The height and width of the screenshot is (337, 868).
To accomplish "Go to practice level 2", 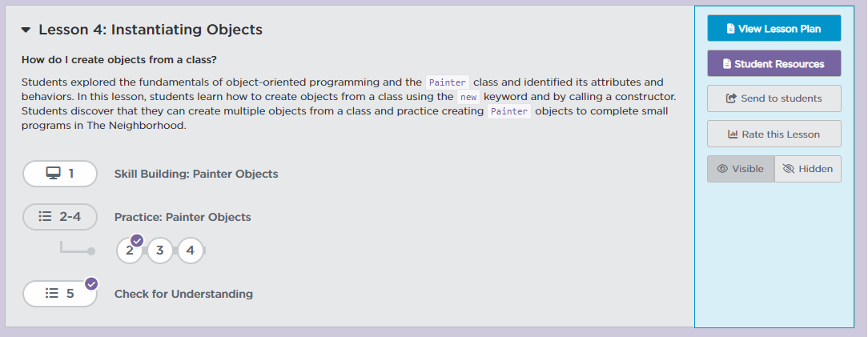I will click(130, 251).
